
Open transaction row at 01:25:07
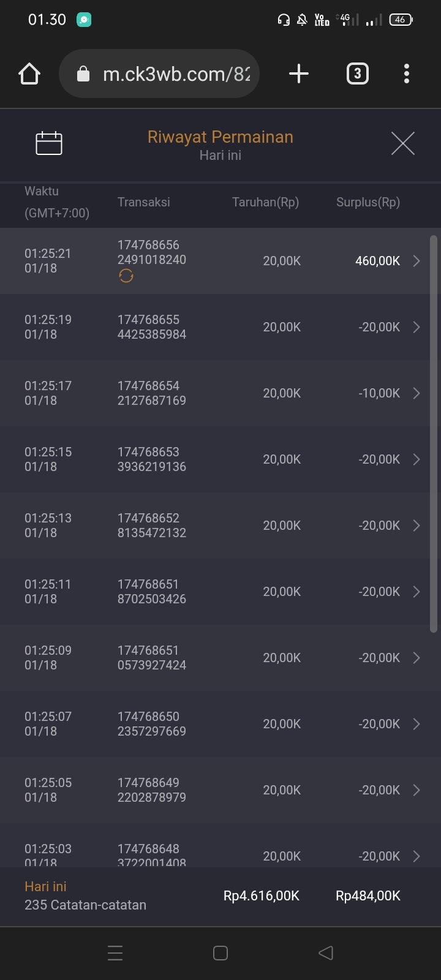click(214, 724)
